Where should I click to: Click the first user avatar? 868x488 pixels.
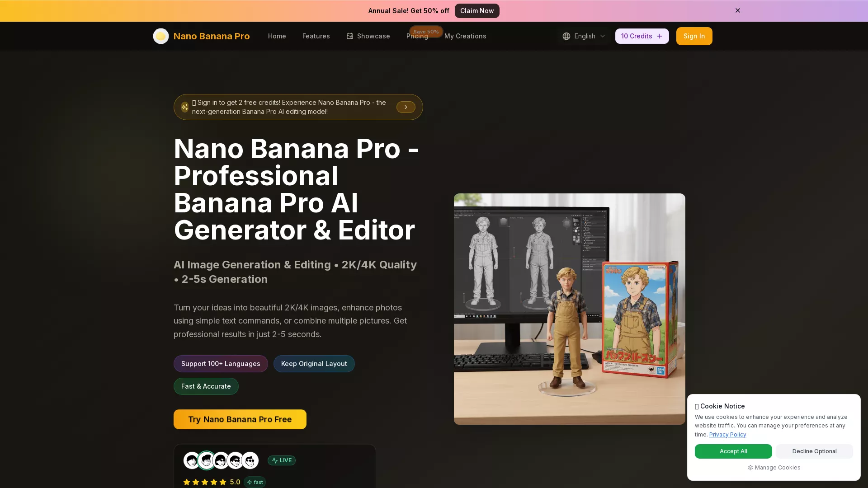pyautogui.click(x=192, y=460)
